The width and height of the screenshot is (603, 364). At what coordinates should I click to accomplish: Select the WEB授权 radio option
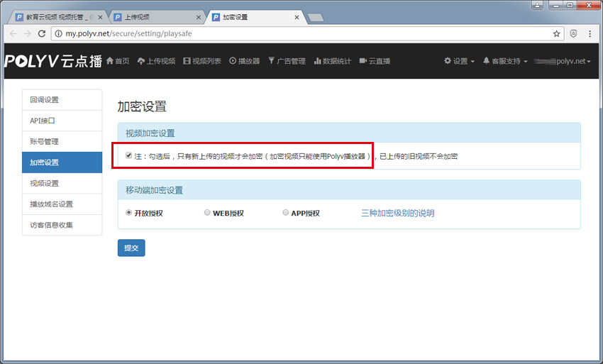click(x=207, y=212)
